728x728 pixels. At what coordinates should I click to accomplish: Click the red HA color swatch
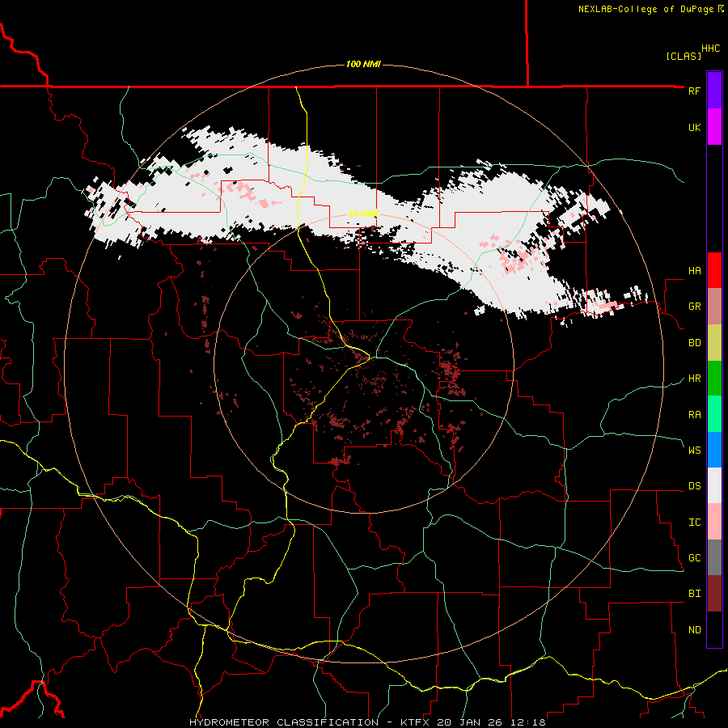714,270
